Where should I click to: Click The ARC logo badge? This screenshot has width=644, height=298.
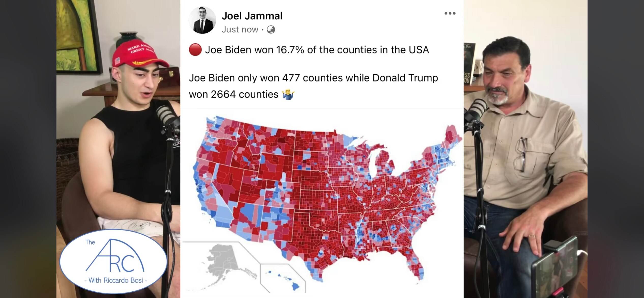[113, 261]
